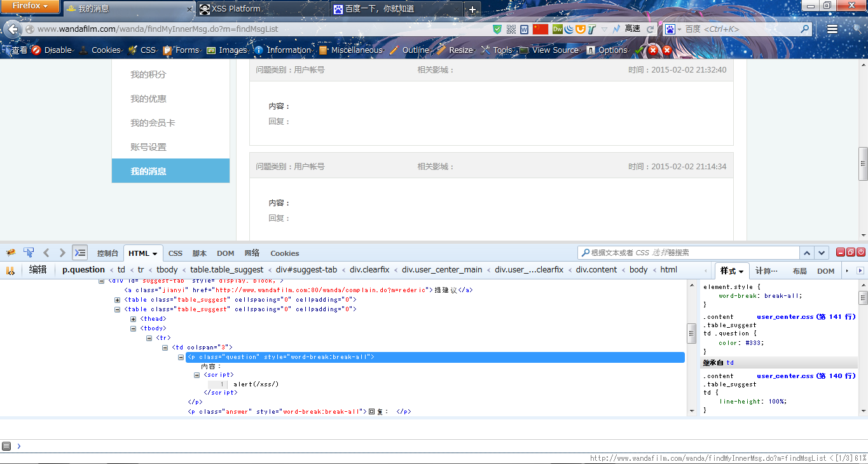Image resolution: width=868 pixels, height=464 pixels.
Task: Select 我的消息 in the sidebar
Action: [170, 171]
